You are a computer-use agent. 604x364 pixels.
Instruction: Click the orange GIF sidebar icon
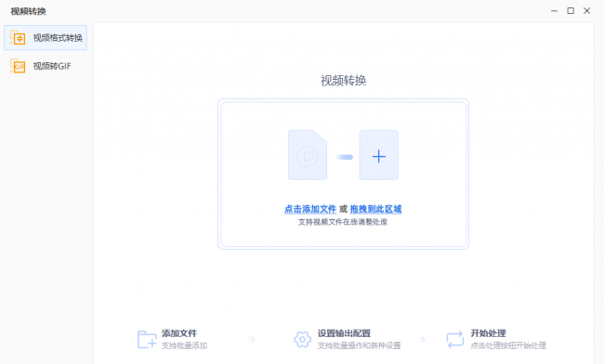[x=18, y=66]
